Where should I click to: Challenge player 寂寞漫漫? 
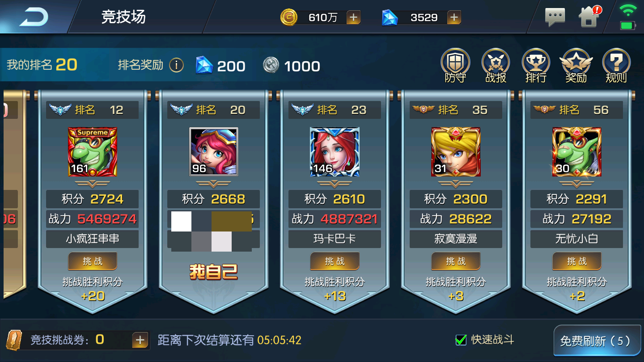point(456,261)
